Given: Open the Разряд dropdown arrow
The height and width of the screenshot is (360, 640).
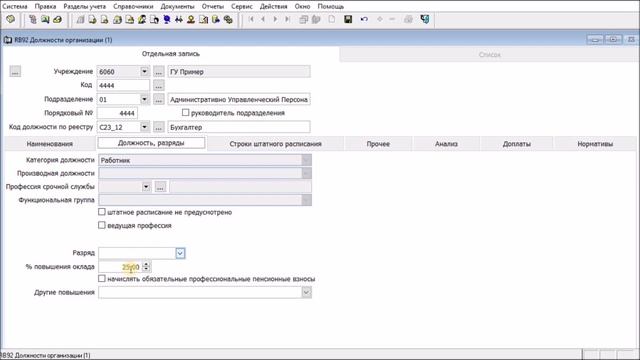Looking at the screenshot, I should pos(180,253).
